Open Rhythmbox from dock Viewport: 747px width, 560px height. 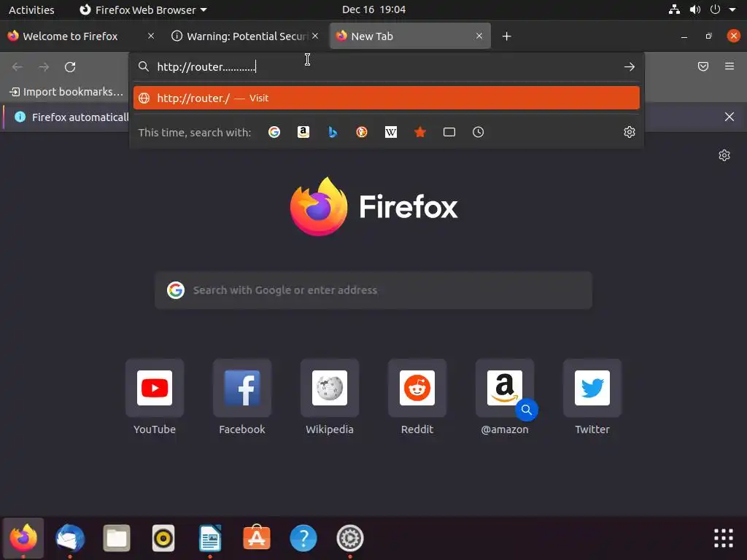(163, 538)
